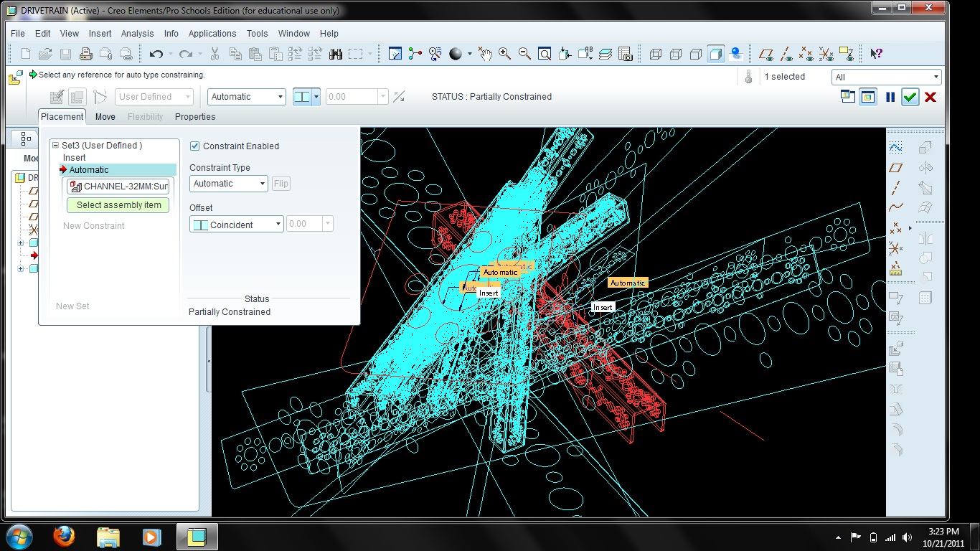Click the Zoom In magnifier

(505, 54)
